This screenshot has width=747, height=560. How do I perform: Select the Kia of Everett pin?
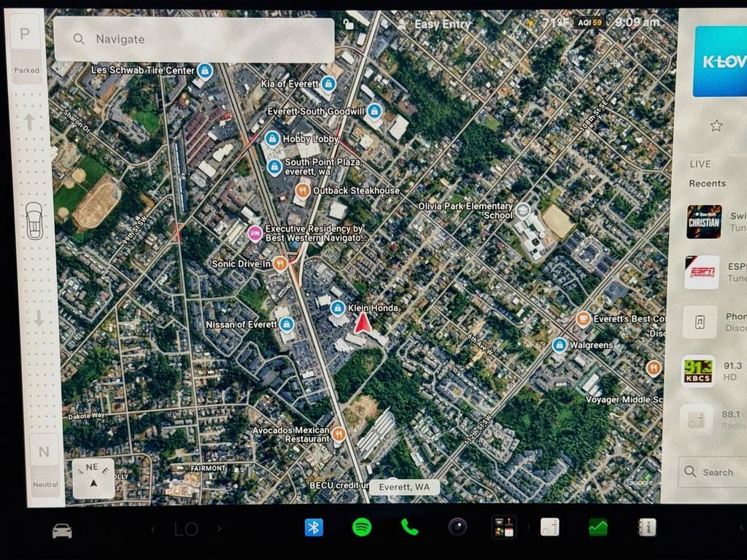tap(328, 85)
